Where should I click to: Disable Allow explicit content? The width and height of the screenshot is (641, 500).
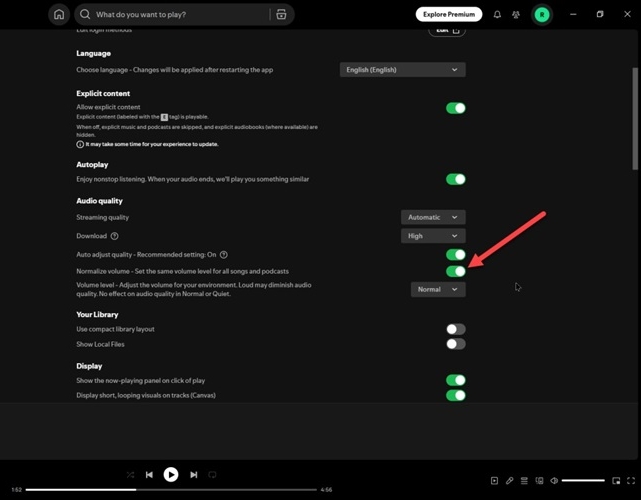(x=455, y=108)
